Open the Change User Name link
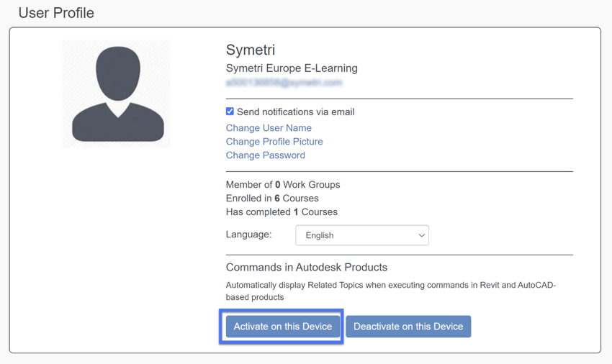The image size is (612, 364). pos(269,128)
